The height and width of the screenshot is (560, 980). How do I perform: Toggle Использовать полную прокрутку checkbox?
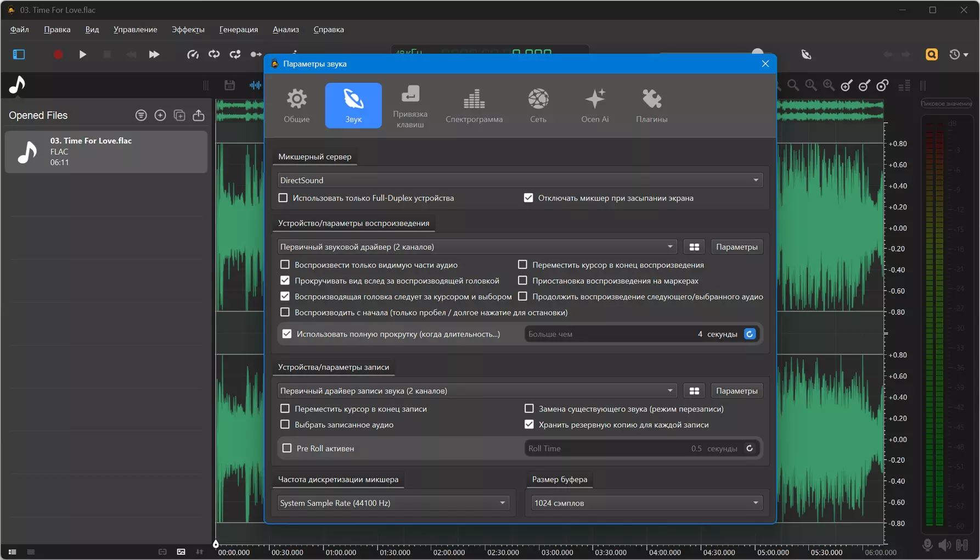click(287, 334)
